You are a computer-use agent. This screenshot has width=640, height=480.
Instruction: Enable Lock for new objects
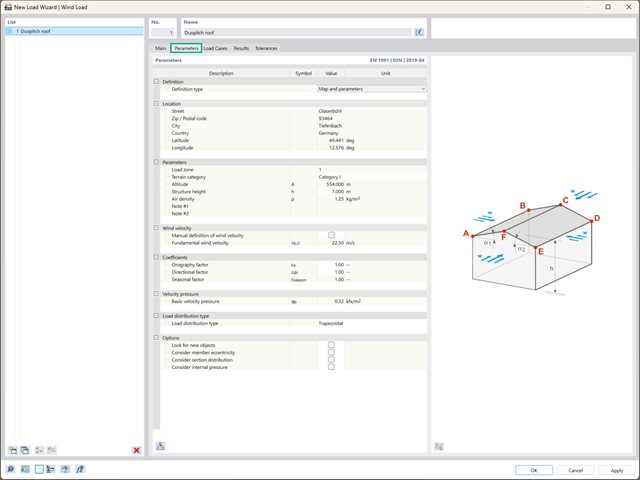pos(331,345)
